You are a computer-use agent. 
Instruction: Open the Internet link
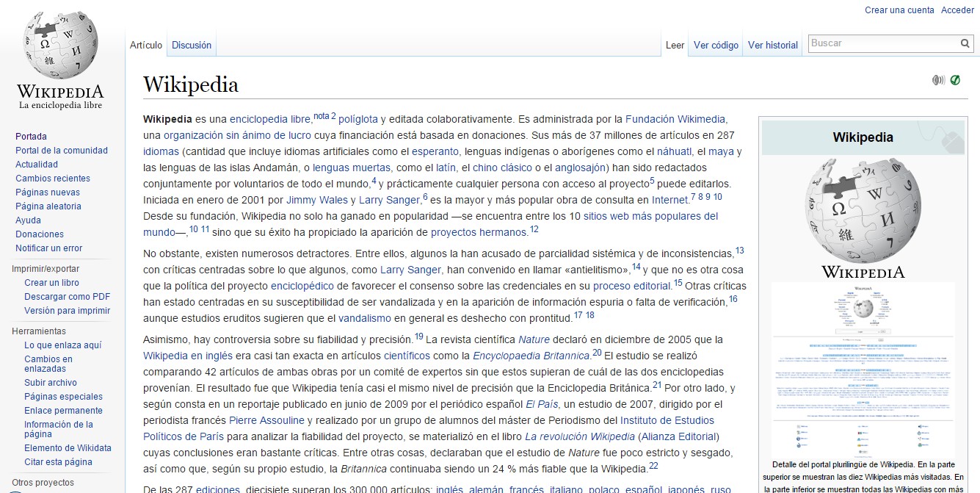pyautogui.click(x=670, y=200)
